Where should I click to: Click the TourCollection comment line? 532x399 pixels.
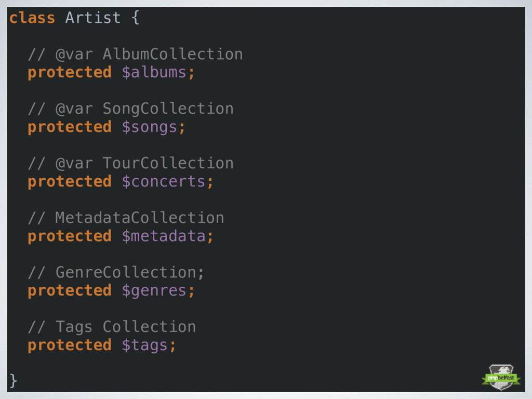click(x=130, y=163)
